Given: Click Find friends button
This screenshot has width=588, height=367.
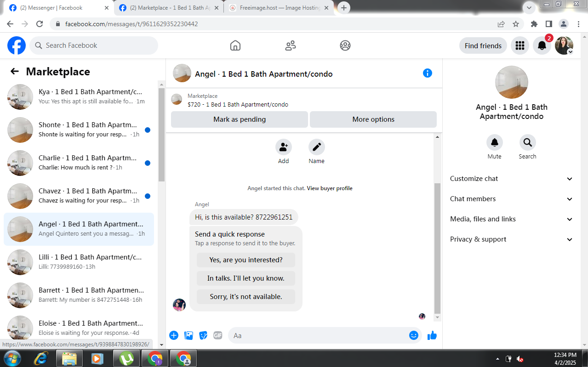Looking at the screenshot, I should point(483,45).
